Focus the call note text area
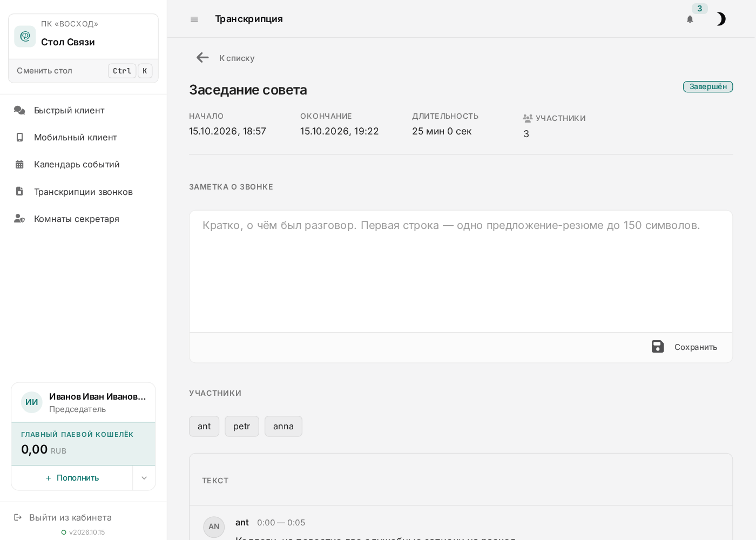 (461, 271)
